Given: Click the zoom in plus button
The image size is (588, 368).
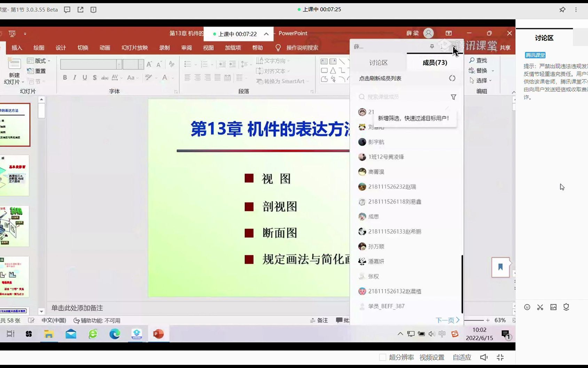Looking at the screenshot, I should coord(488,320).
